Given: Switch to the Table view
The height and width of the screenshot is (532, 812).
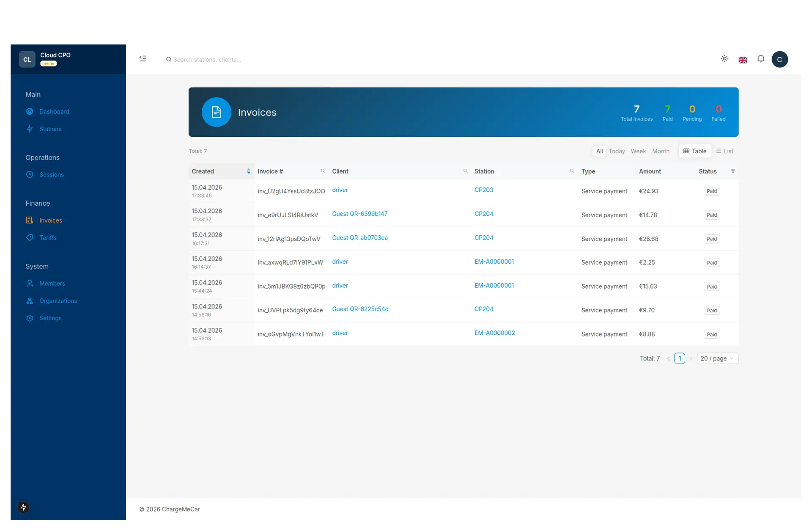Looking at the screenshot, I should 695,151.
